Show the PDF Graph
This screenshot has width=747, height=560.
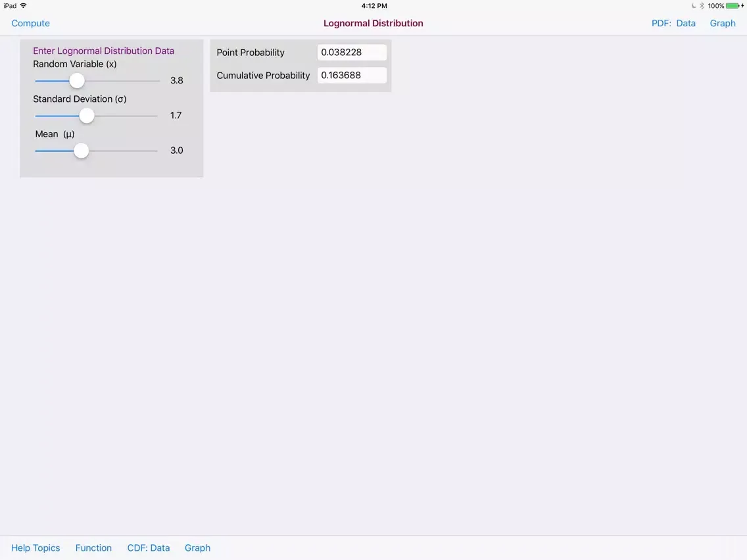(722, 24)
